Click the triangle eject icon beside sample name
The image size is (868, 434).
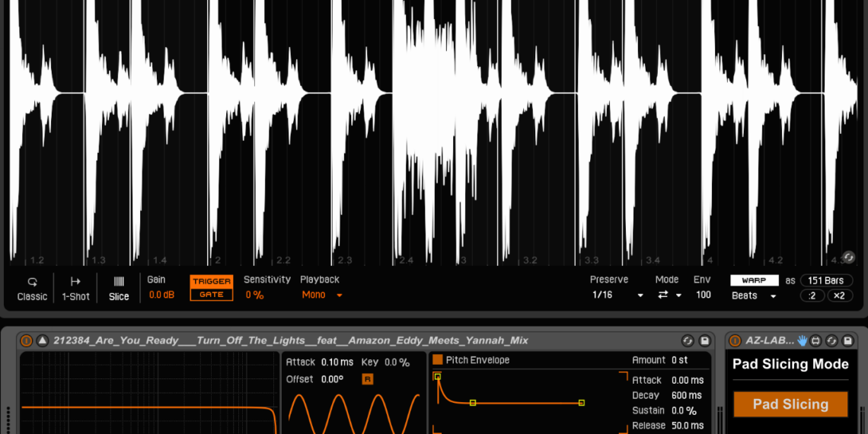pos(42,341)
